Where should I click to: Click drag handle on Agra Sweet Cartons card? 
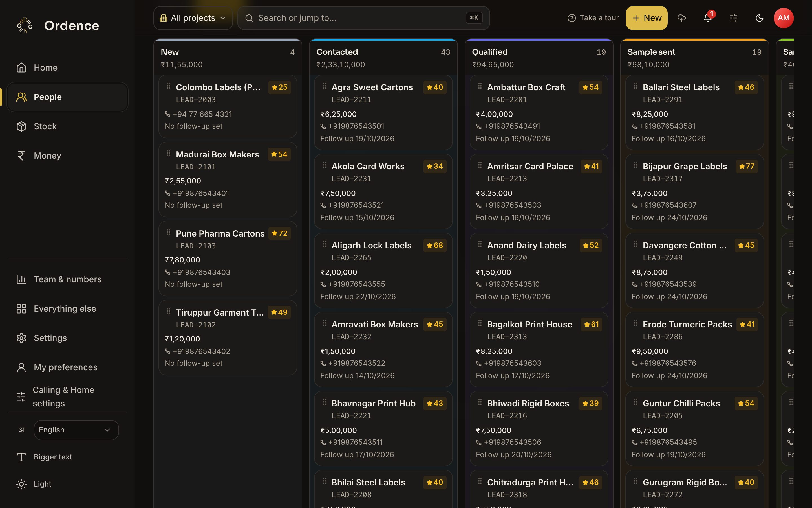(x=324, y=86)
